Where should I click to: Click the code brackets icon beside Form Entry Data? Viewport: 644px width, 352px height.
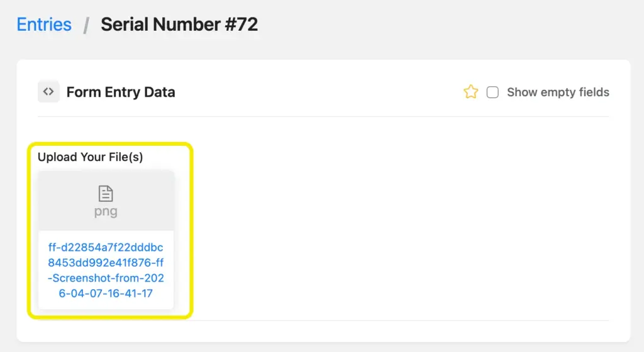pyautogui.click(x=48, y=92)
